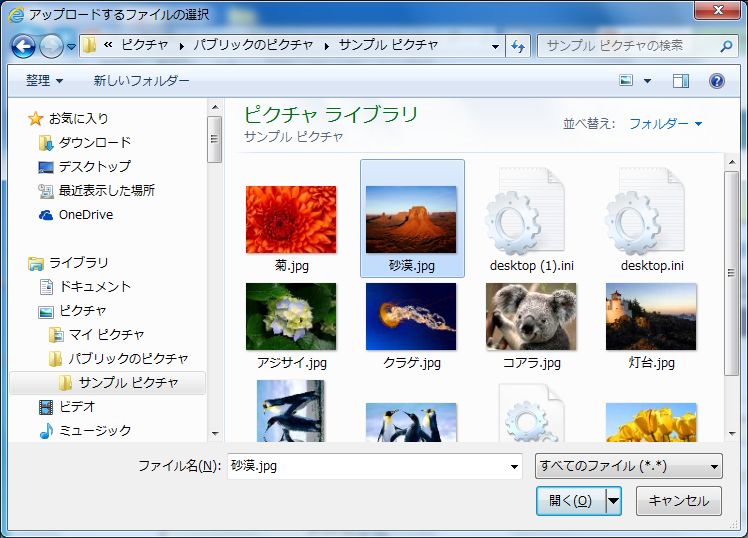Click the star icon beside お気に入り
This screenshot has width=748, height=538.
(36, 118)
